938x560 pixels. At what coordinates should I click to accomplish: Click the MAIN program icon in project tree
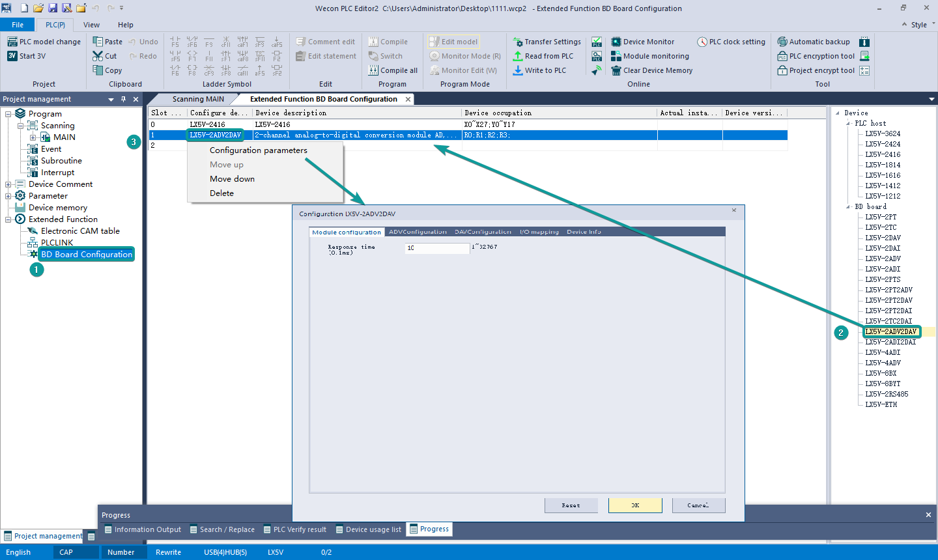[x=46, y=137]
